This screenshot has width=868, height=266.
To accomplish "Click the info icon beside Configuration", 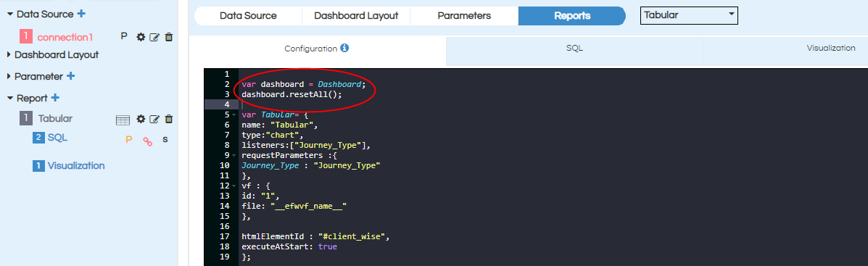I will (x=344, y=48).
